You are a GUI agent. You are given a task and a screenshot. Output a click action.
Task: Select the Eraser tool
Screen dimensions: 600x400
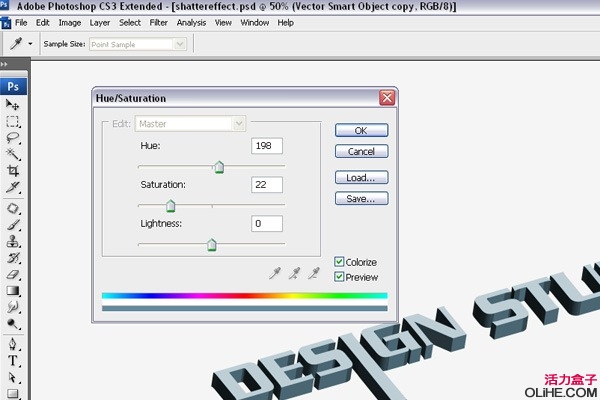tap(13, 274)
